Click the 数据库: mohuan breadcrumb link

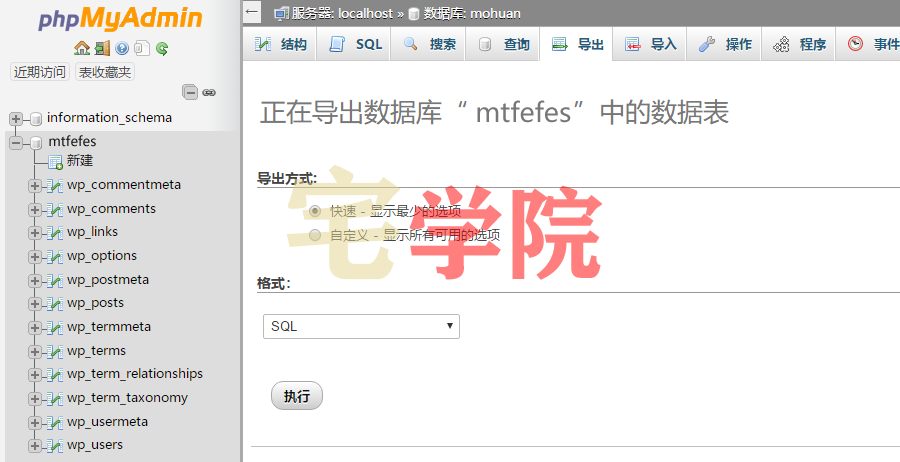click(472, 14)
